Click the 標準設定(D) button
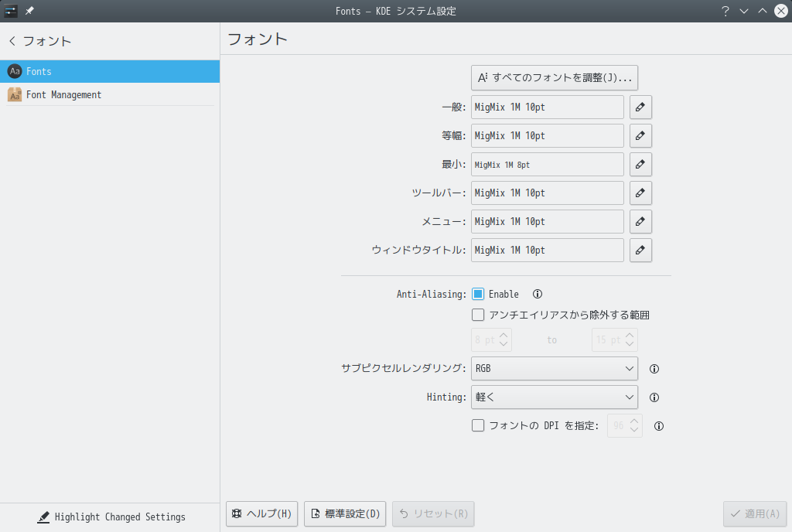This screenshot has height=532, width=792. click(345, 514)
